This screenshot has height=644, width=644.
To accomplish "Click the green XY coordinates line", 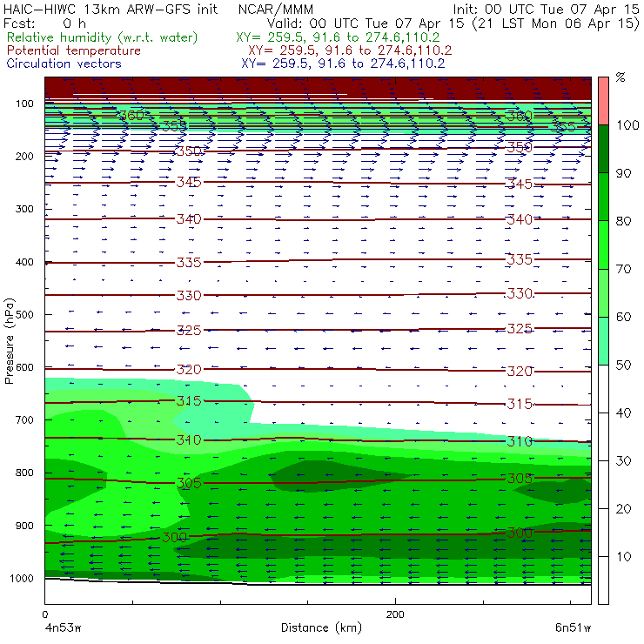I will click(x=338, y=37).
